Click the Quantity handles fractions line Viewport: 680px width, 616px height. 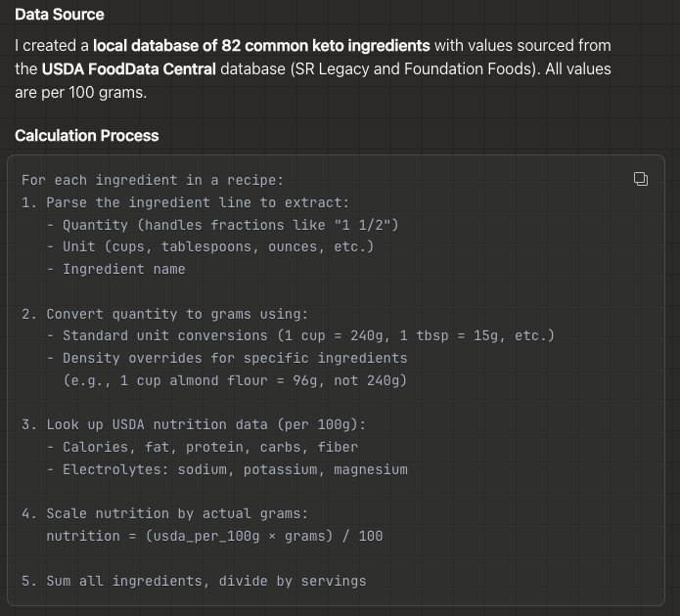pyautogui.click(x=230, y=225)
